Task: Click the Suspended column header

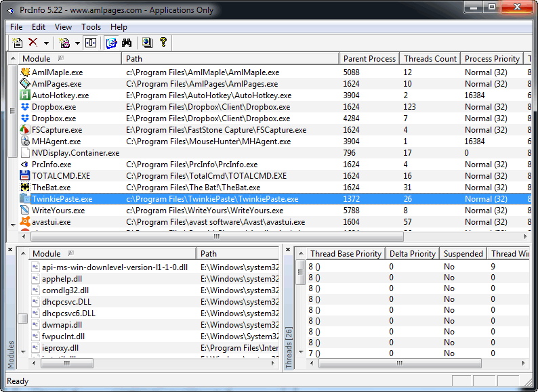Action: 463,254
